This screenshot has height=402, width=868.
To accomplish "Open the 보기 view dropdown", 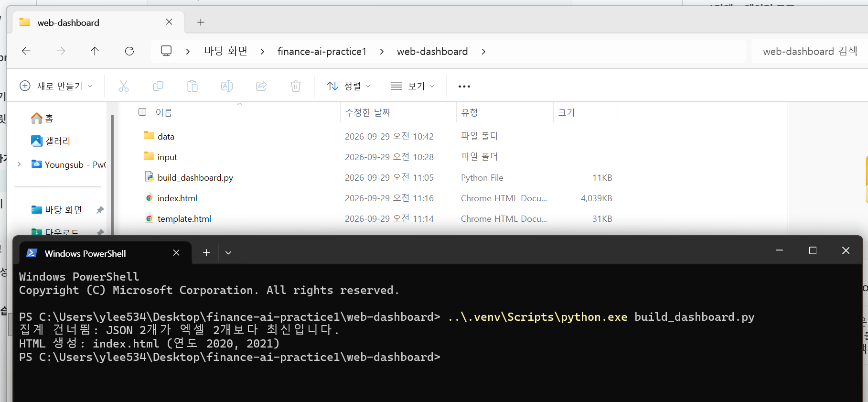I will (x=412, y=86).
